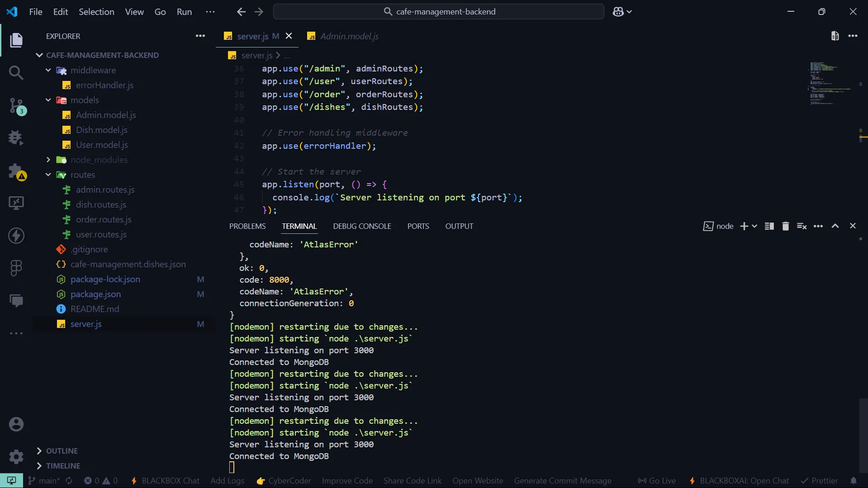Open launch profile dropdown next to plus
The height and width of the screenshot is (488, 868).
754,226
